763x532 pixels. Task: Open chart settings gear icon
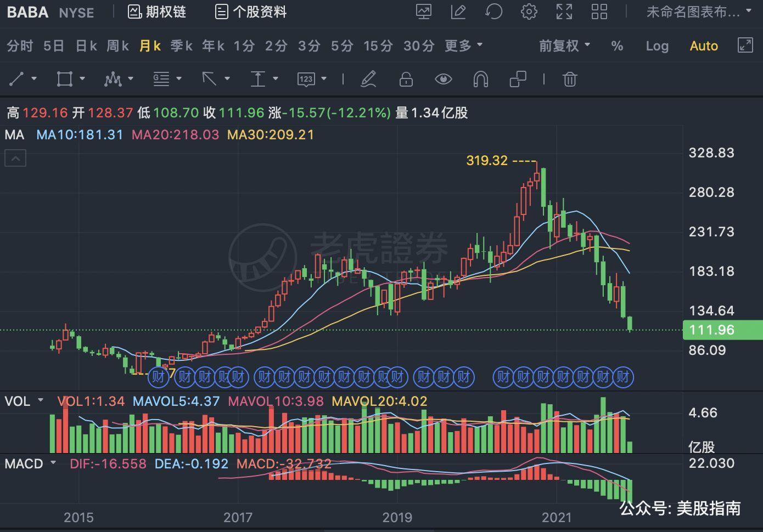click(529, 12)
